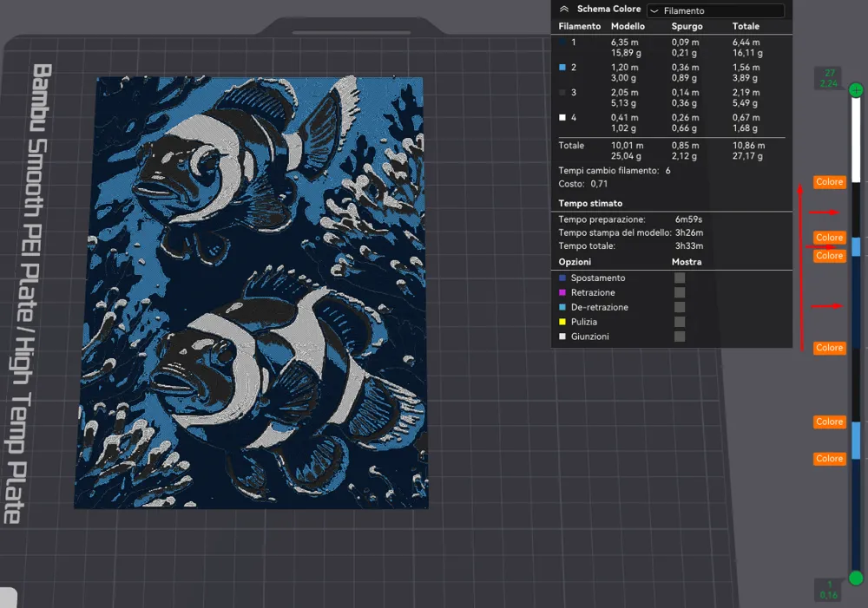Click the Totale row label
868x608 pixels.
(571, 146)
